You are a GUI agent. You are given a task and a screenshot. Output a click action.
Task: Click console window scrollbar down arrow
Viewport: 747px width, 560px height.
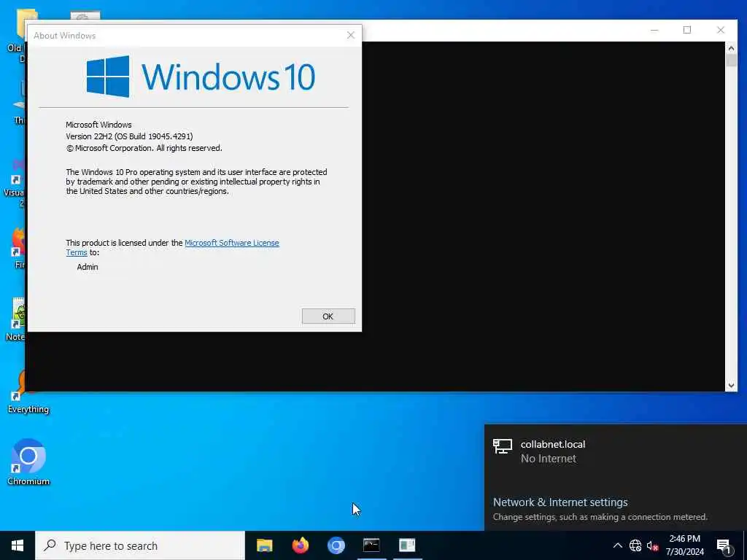[x=731, y=386]
